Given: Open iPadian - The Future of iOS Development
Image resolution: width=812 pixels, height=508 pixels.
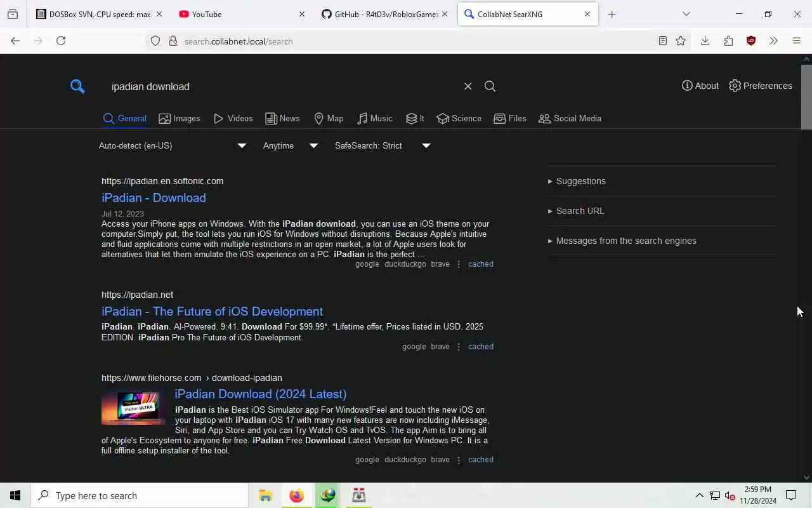Looking at the screenshot, I should (212, 311).
